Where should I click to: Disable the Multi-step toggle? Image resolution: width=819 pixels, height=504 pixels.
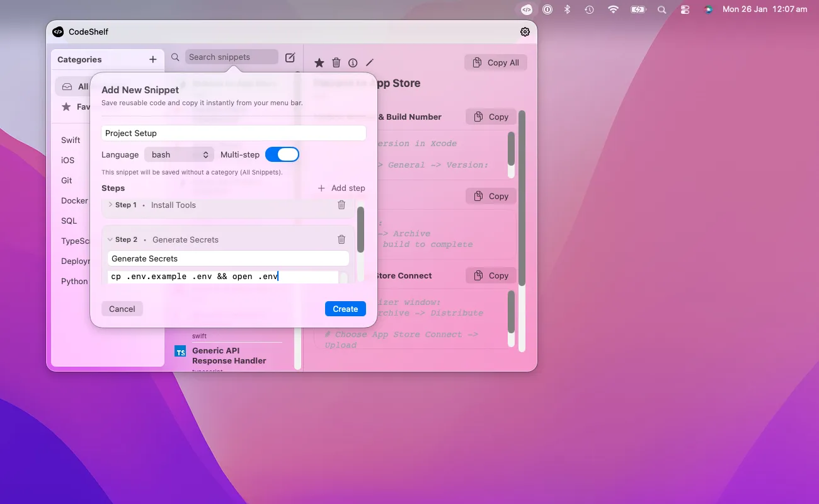point(282,154)
